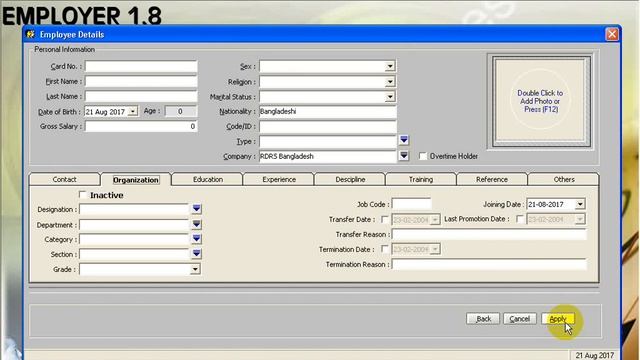Click the Gross Salary field
640x360 pixels.
pos(141,127)
